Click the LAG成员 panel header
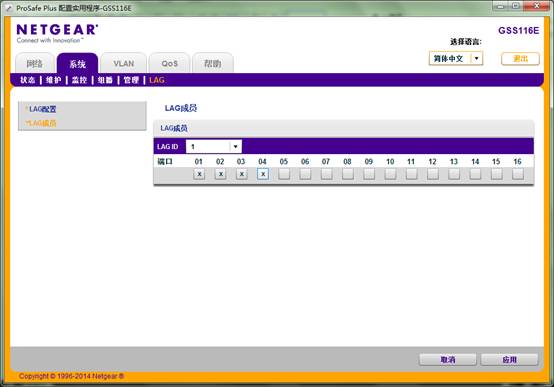This screenshot has width=554, height=387. click(343, 128)
